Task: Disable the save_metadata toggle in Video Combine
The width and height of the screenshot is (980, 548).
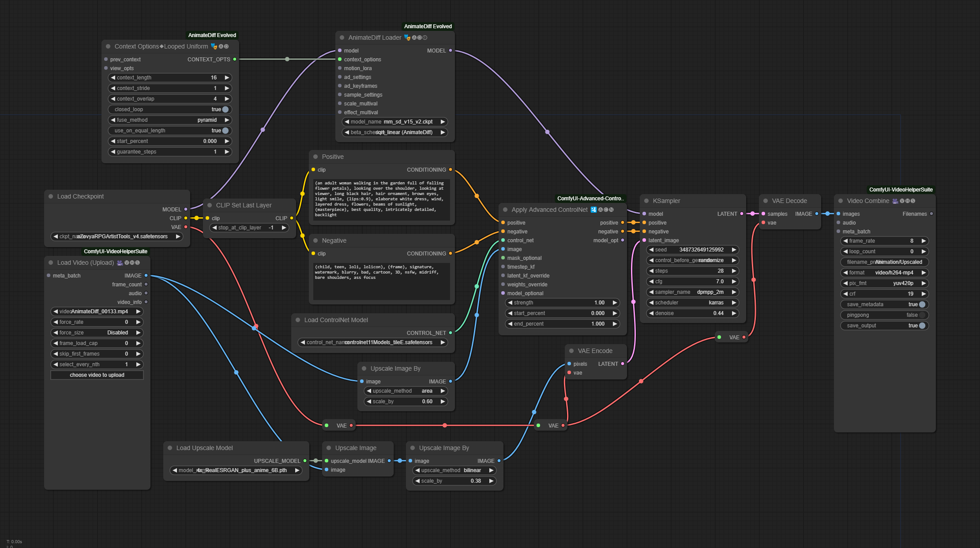Action: (x=922, y=304)
